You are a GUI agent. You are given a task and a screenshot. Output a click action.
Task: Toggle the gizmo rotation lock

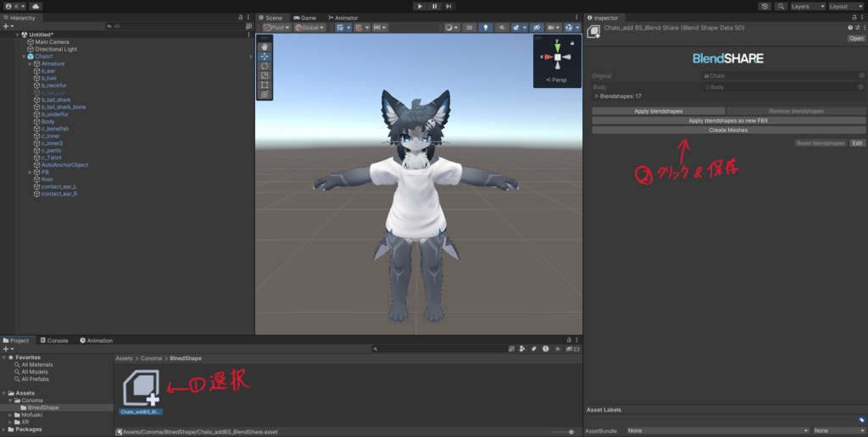572,42
